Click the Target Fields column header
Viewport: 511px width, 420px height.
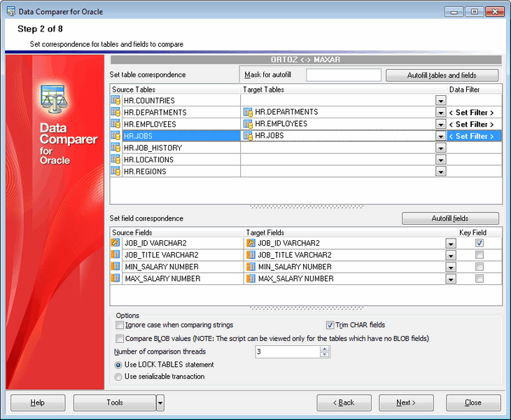click(x=350, y=232)
